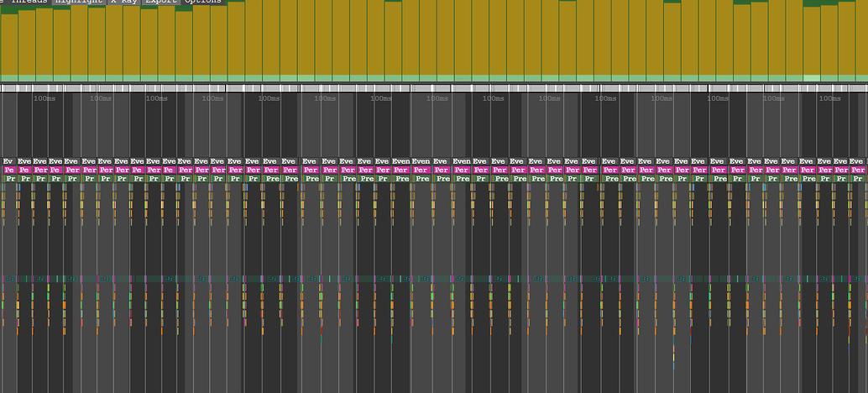Click the leftmost '100ms' time label

point(44,98)
